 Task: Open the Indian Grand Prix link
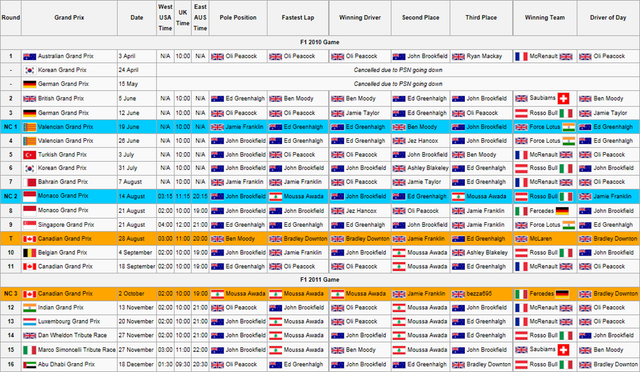coord(61,307)
